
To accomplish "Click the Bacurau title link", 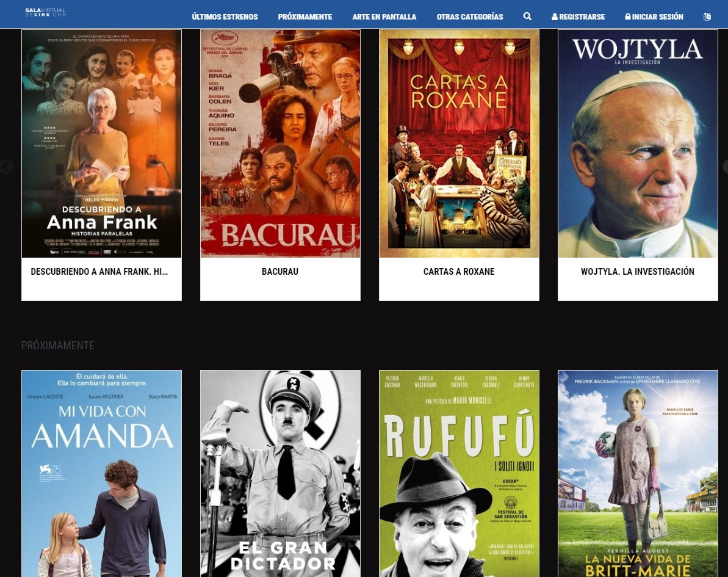I will [280, 272].
